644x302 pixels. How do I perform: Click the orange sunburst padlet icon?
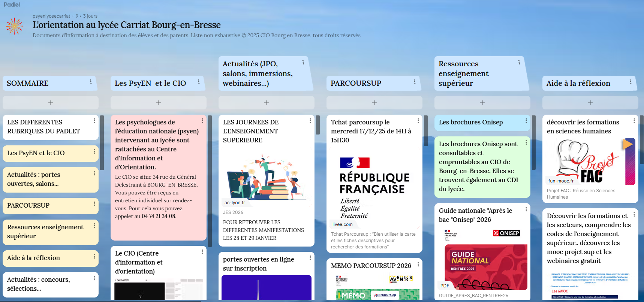click(15, 26)
